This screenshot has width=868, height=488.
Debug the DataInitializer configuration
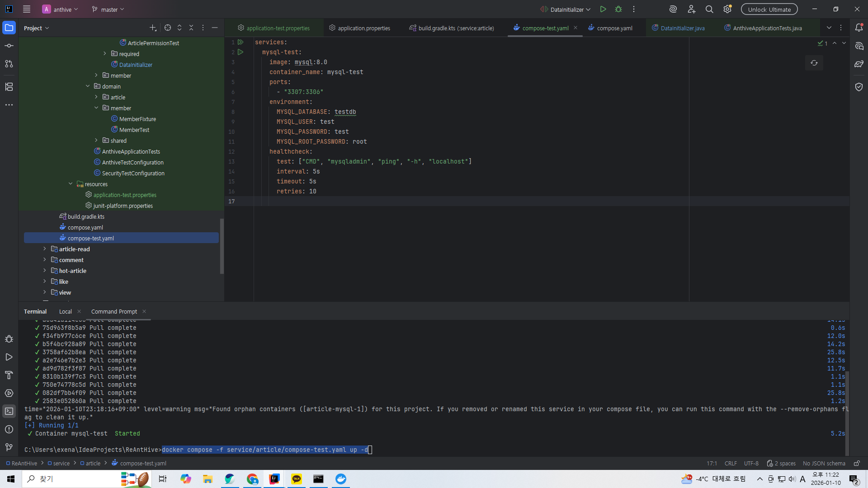pos(618,9)
